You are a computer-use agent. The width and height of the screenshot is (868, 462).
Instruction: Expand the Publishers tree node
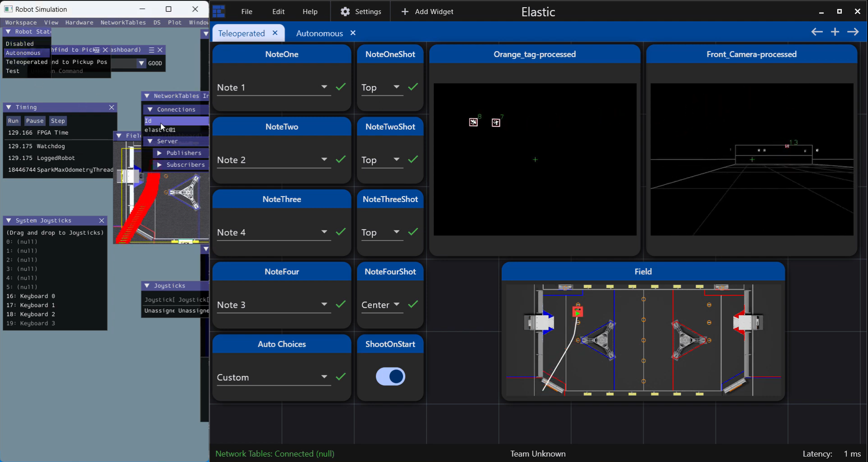(x=159, y=153)
